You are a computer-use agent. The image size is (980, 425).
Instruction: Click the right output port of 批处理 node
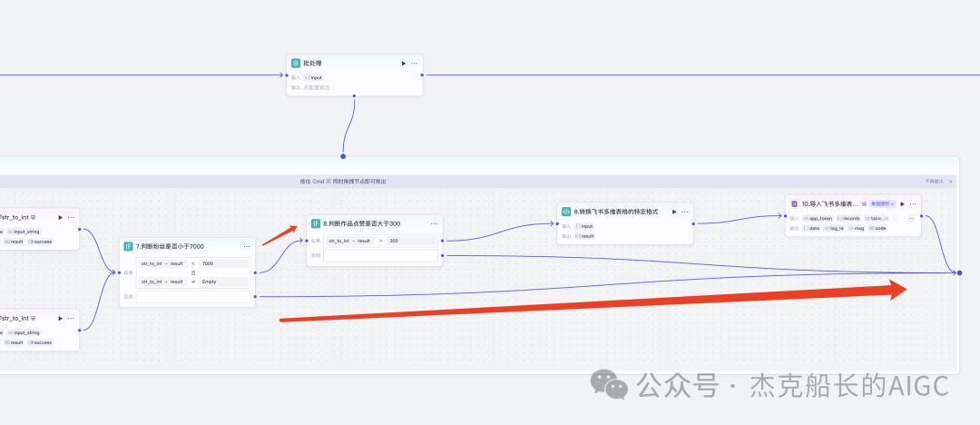tap(422, 75)
